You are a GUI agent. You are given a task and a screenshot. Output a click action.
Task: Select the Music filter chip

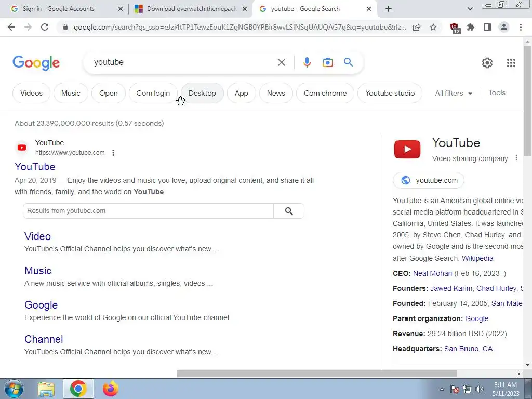[71, 93]
